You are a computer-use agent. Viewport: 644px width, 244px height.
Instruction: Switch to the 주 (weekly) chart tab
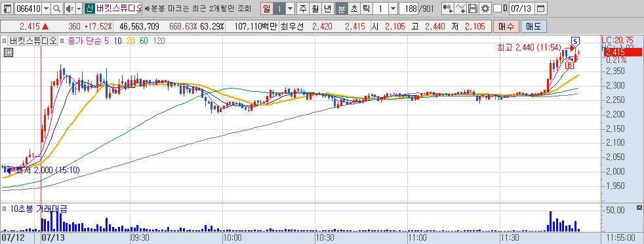coord(303,9)
